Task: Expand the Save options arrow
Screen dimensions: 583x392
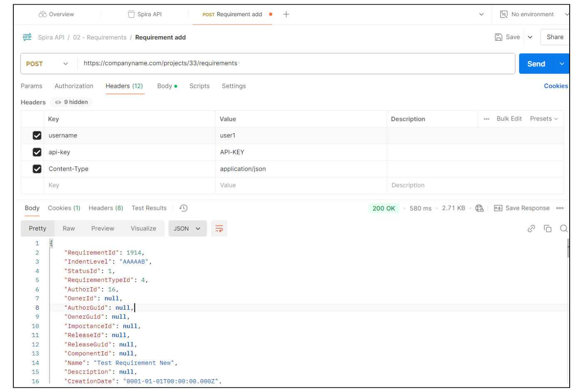Action: (x=530, y=37)
